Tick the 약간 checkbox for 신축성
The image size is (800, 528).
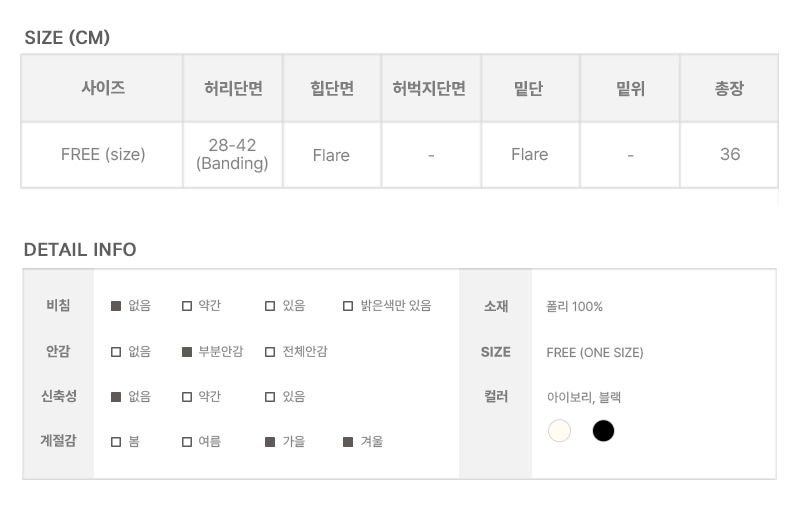(187, 397)
